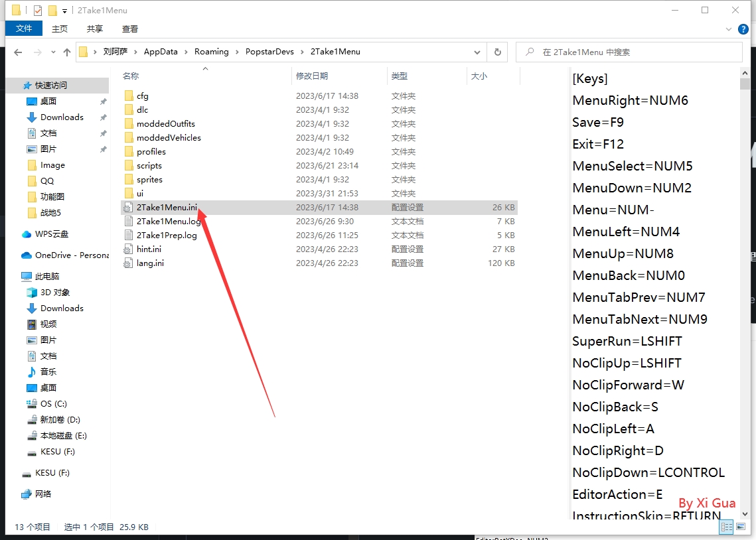The width and height of the screenshot is (756, 540).
Task: Open the 文件 menu tab
Action: click(x=24, y=29)
